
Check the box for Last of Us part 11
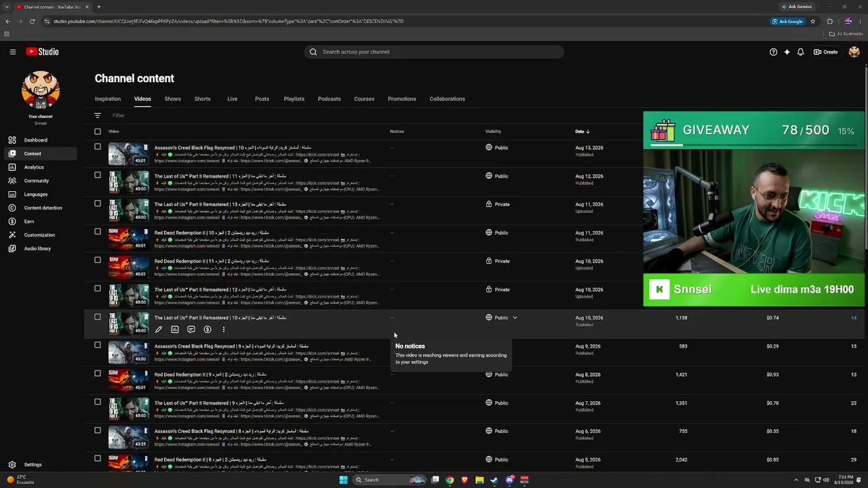pyautogui.click(x=98, y=176)
